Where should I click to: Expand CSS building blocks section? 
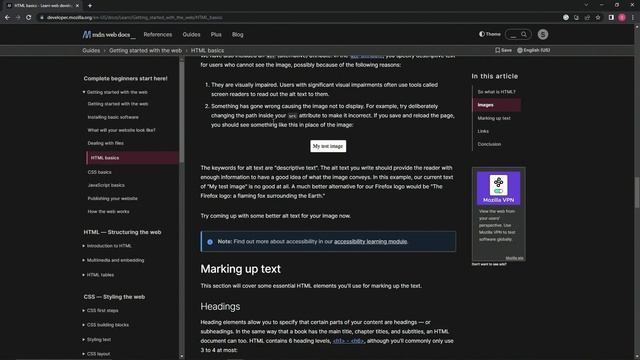pos(106,325)
